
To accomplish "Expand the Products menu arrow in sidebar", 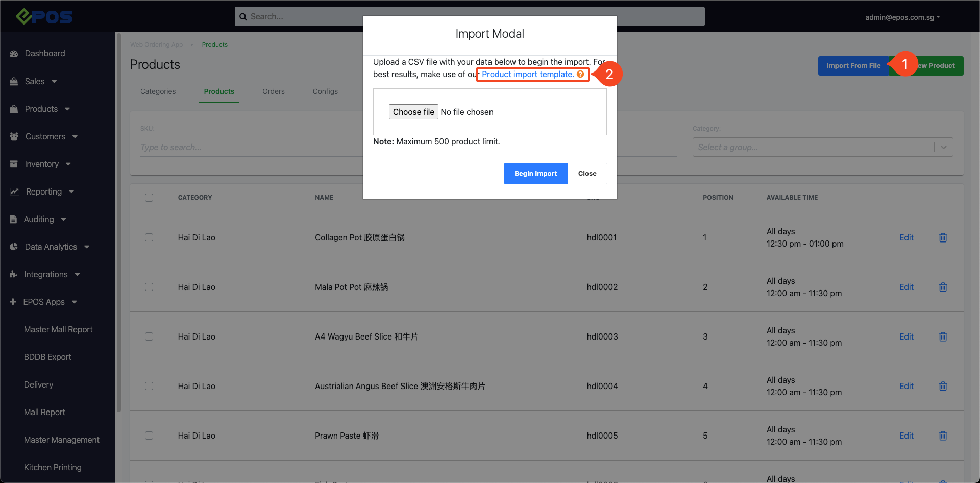I will 67,109.
